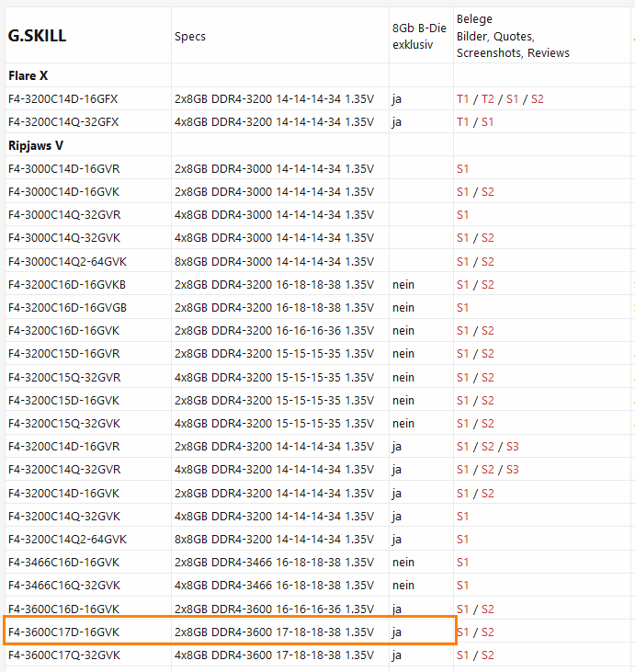Follow the S1 link for F4-3200C14Q2-64GVK
Image resolution: width=635 pixels, height=672 pixels.
click(463, 539)
